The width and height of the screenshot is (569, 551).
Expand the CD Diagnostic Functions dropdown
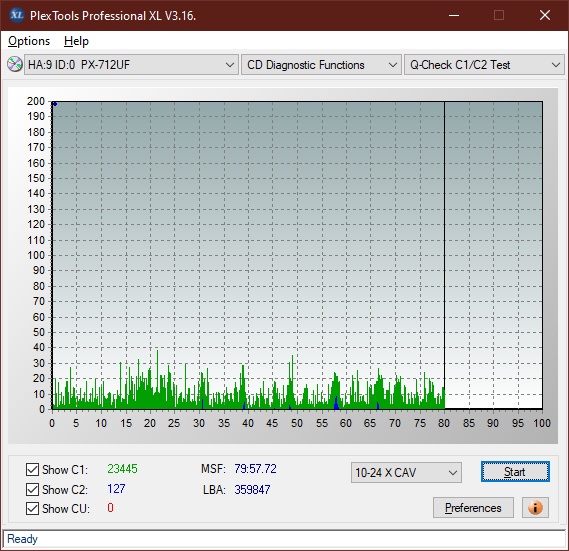click(x=321, y=65)
